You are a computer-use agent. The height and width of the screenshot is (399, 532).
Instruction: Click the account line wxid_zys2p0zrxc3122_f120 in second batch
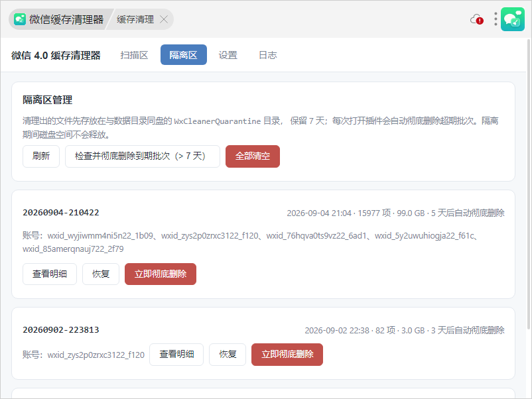(84, 355)
